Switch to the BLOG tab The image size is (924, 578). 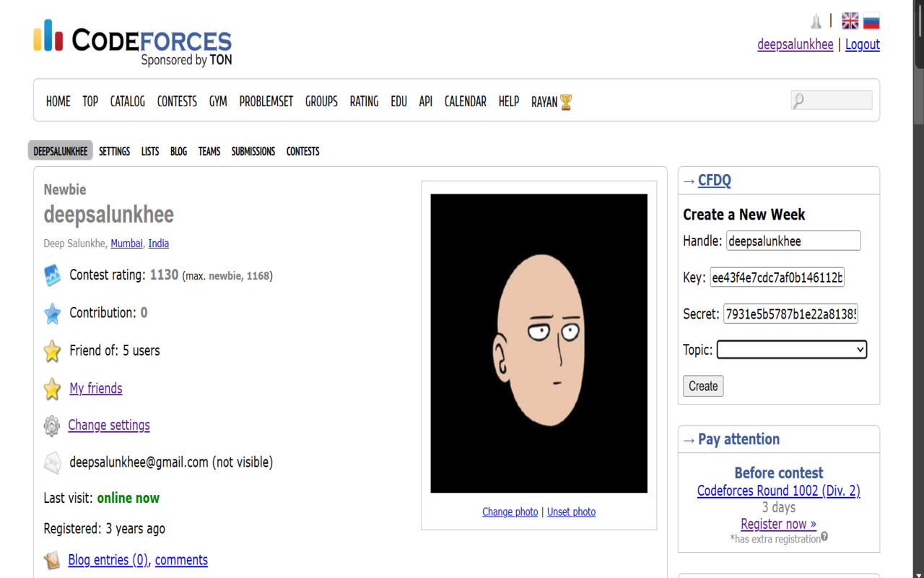178,151
